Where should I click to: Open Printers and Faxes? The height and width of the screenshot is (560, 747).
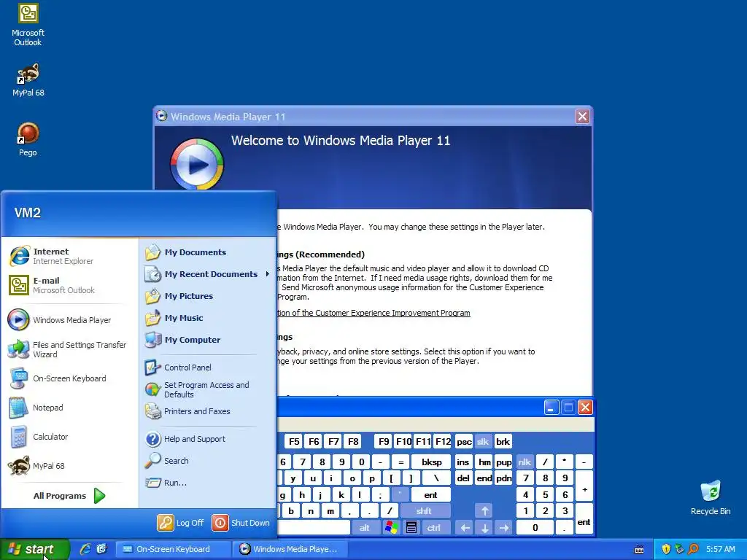click(207, 411)
